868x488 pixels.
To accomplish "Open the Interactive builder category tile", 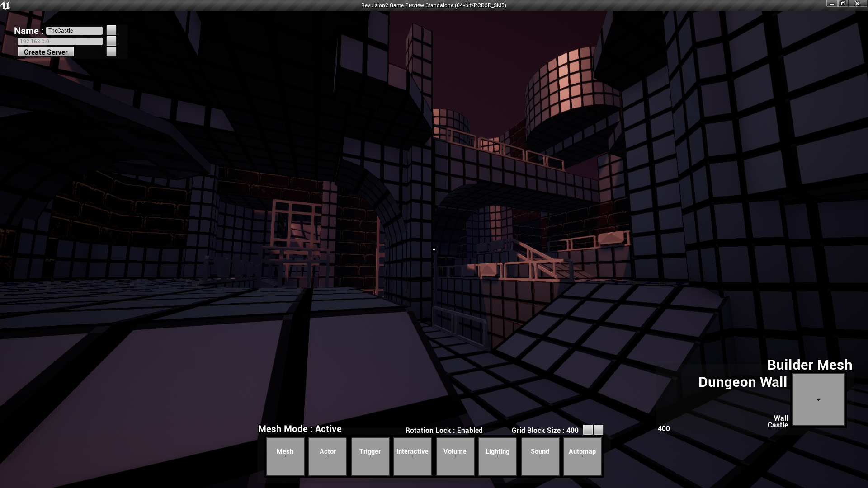I will 412,456.
